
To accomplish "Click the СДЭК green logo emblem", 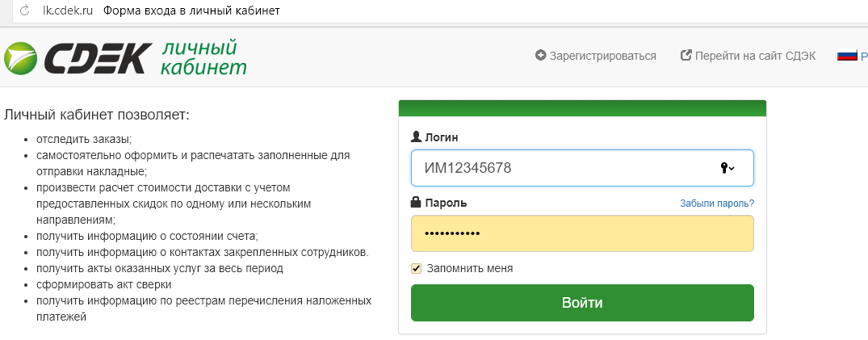I will click(x=20, y=57).
